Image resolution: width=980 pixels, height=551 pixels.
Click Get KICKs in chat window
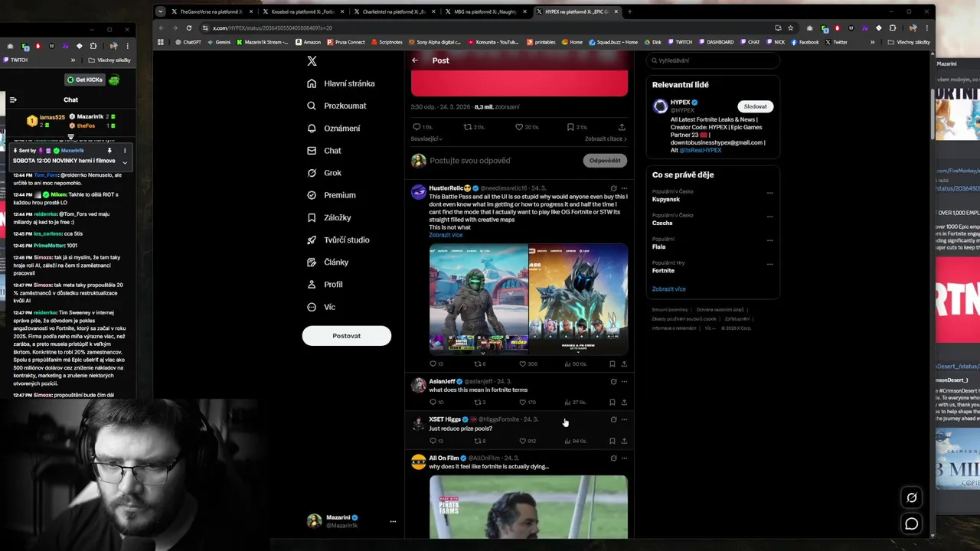(84, 80)
